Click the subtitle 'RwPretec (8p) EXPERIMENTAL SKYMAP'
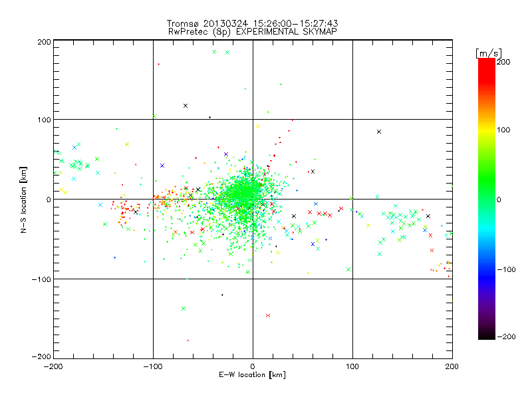This screenshot has width=532, height=399. [x=252, y=31]
